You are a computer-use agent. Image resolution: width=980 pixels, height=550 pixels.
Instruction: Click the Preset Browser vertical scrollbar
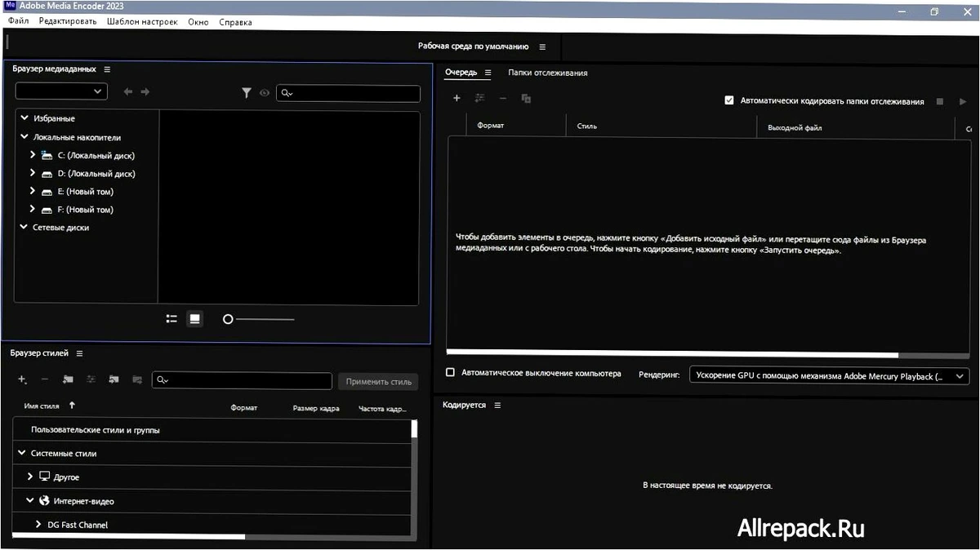tap(414, 429)
